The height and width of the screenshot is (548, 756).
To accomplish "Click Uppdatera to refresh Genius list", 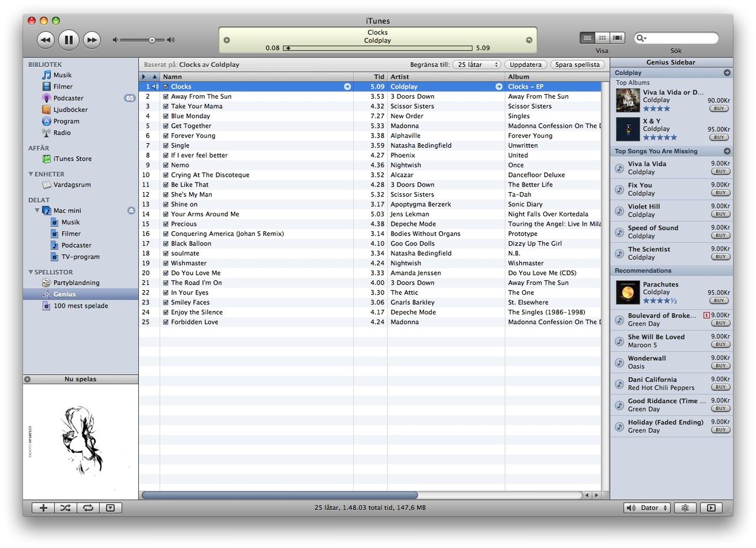I will 525,64.
